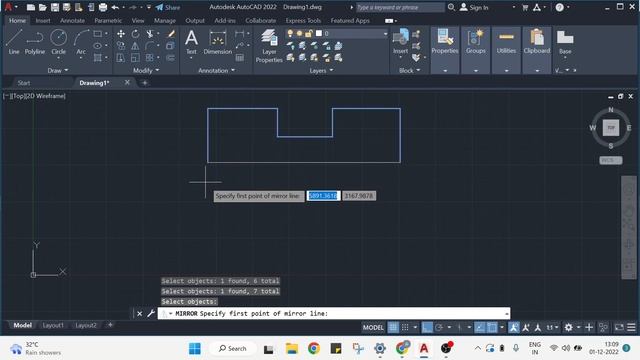Screen dimensions: 640x360
Task: Click the Stretch tool icon
Action: pos(121,58)
